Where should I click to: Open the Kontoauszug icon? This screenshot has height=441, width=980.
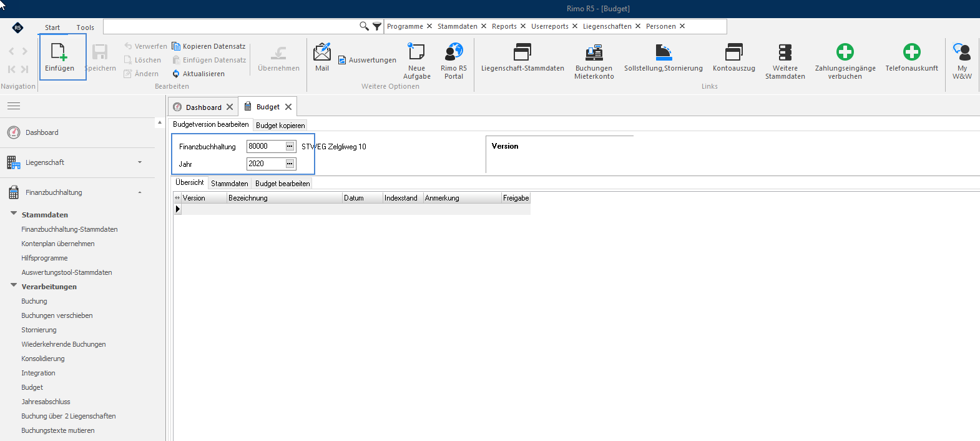click(x=734, y=52)
